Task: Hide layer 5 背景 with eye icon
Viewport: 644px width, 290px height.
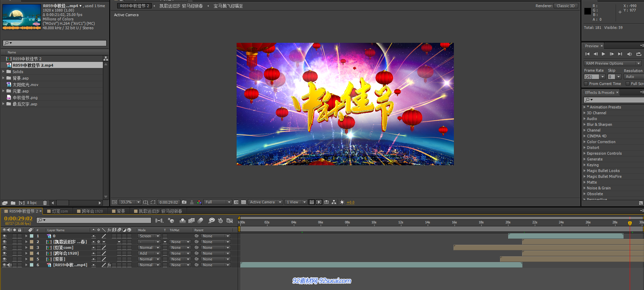Action: tap(4, 259)
